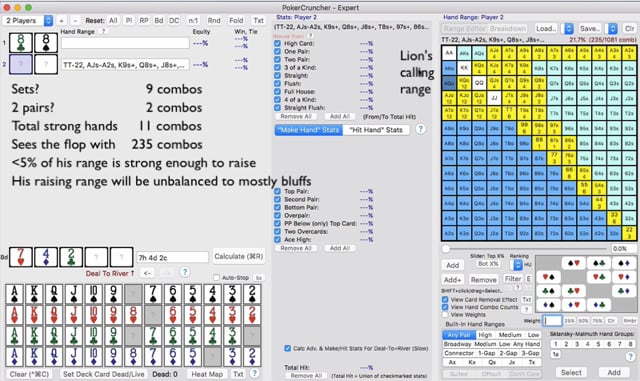
Task: Open help next to Deal To River
Action: click(185, 272)
